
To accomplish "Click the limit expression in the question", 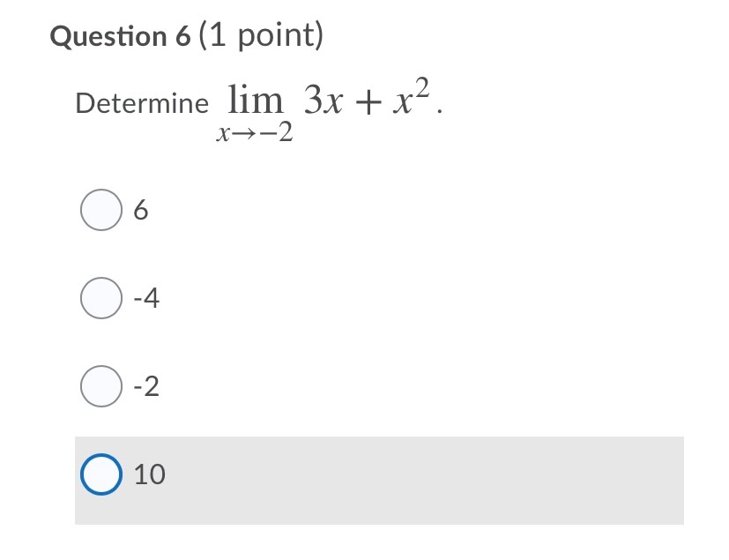I will (x=326, y=106).
